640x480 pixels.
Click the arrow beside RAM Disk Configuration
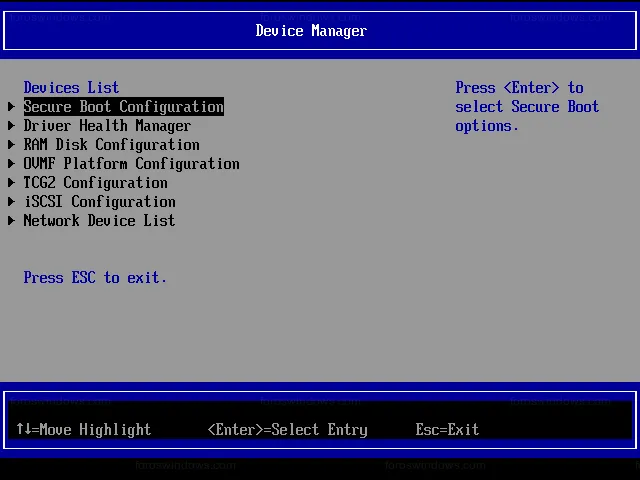click(11, 144)
